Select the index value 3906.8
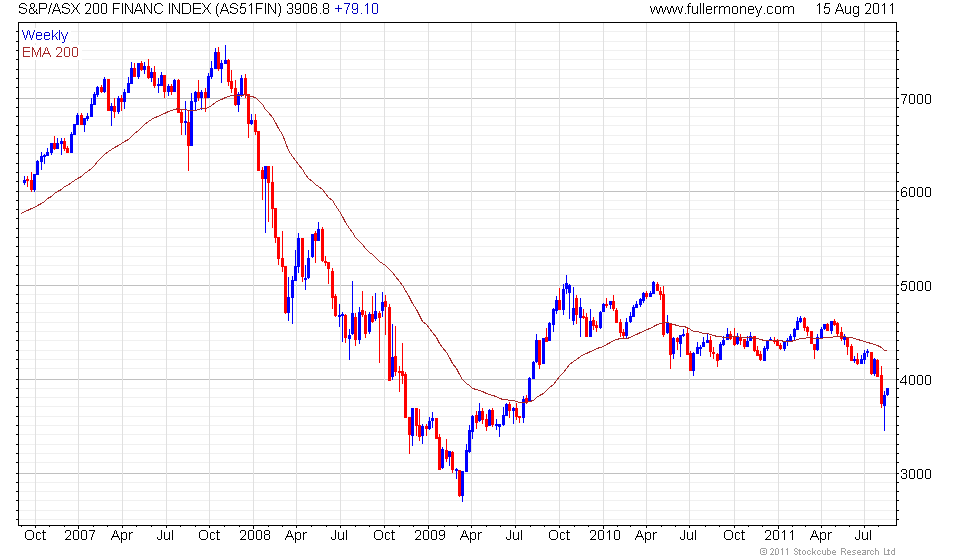The width and height of the screenshot is (980, 560). (x=308, y=9)
